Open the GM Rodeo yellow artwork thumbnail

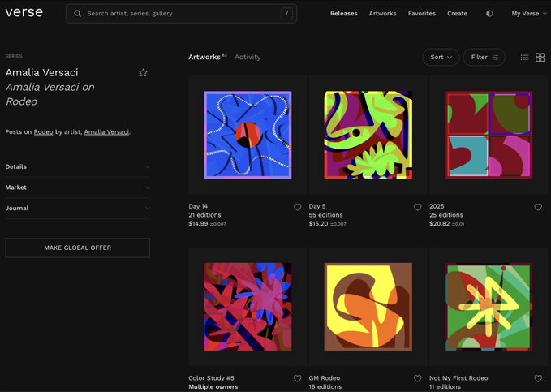[x=368, y=307]
